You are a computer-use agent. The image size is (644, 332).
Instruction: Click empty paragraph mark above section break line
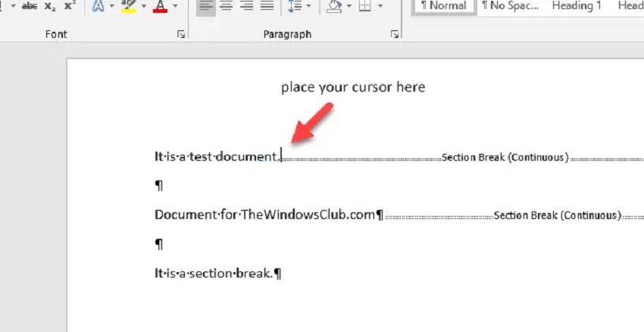tap(159, 245)
